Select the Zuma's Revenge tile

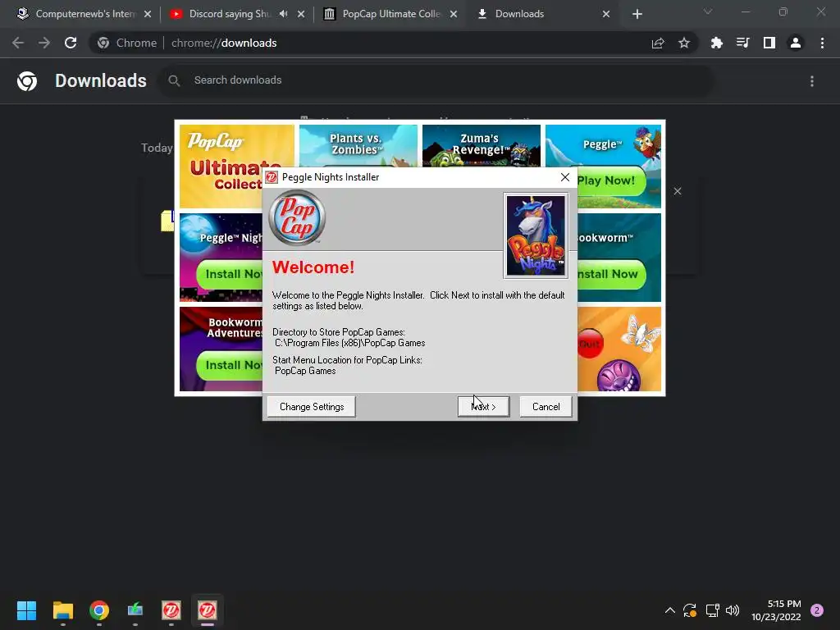pyautogui.click(x=481, y=146)
